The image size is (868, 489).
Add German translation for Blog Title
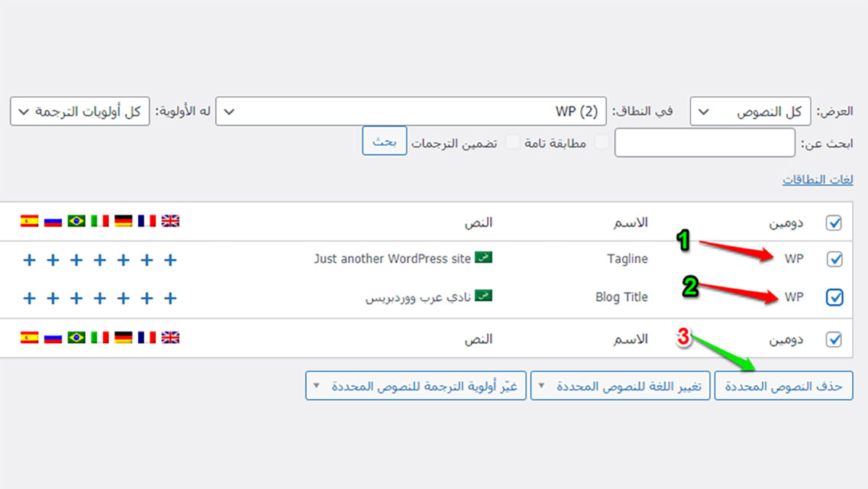tap(124, 298)
